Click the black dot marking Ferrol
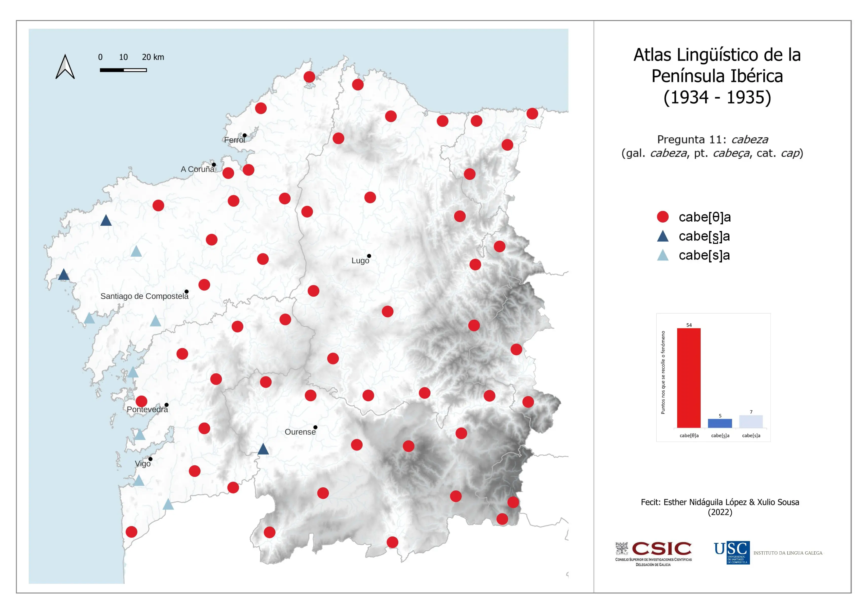Image resolution: width=868 pixels, height=614 pixels. click(245, 135)
